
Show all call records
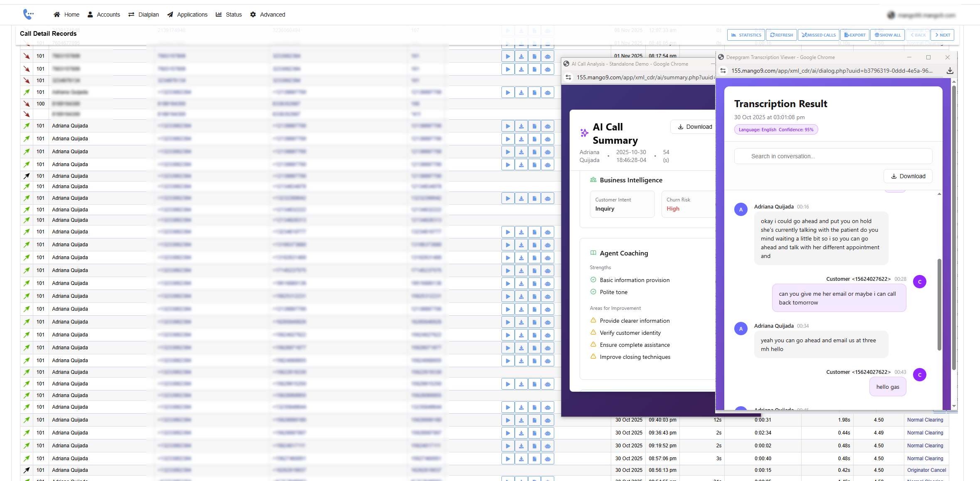pos(887,35)
